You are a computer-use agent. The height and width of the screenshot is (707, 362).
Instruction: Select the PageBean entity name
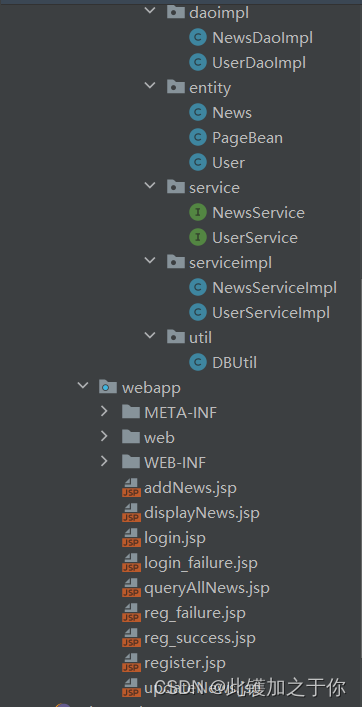[x=247, y=138]
